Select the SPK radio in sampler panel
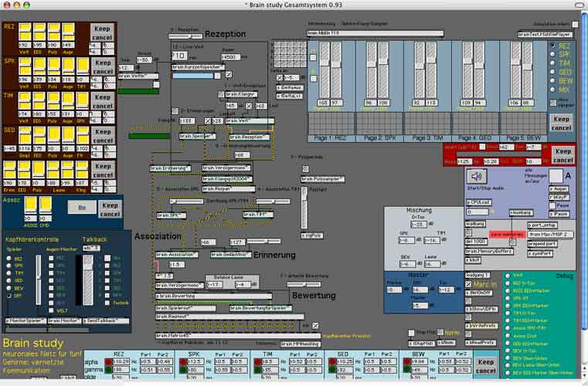This screenshot has width=588, height=386. pyautogui.click(x=552, y=54)
